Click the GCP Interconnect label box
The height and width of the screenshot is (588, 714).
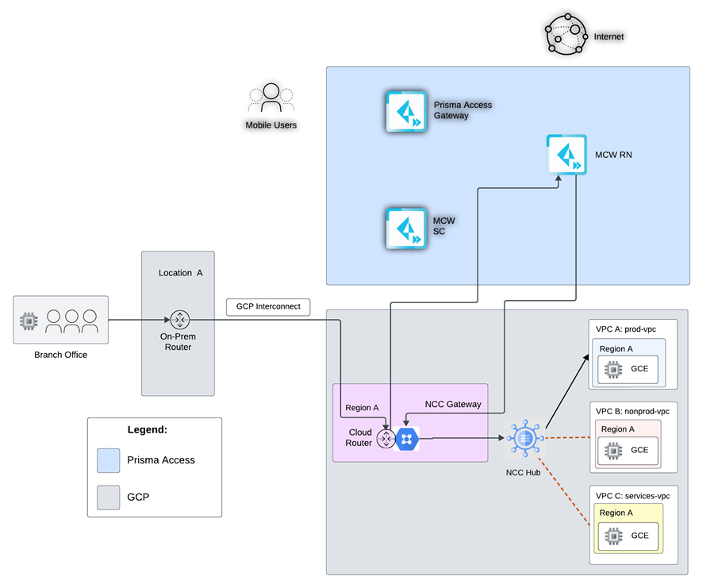[268, 307]
